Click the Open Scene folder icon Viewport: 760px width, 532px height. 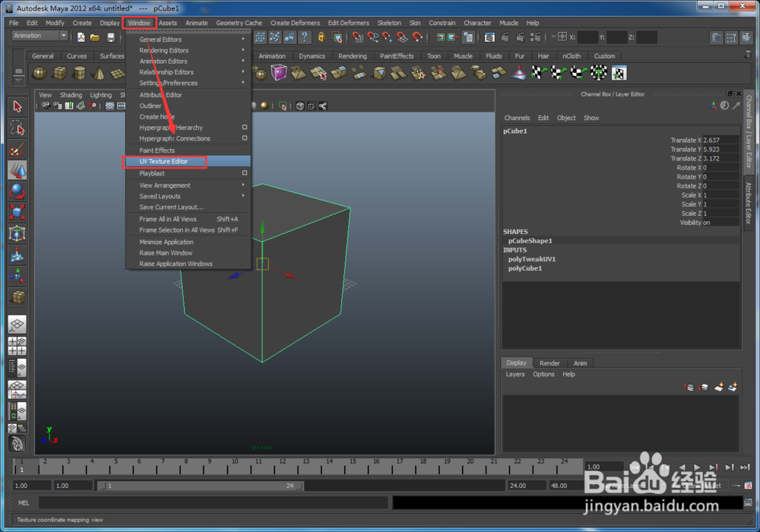pos(95,37)
